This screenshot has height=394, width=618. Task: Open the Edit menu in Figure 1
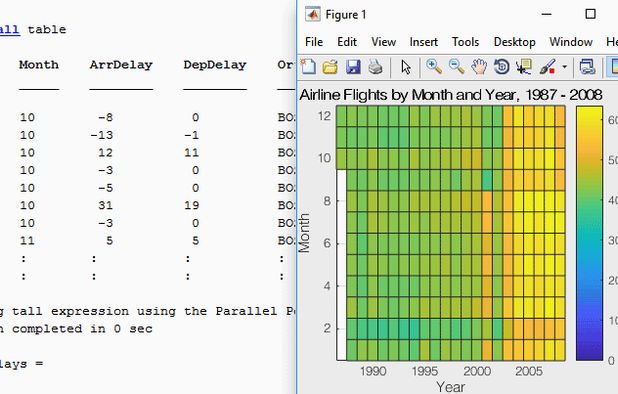(347, 42)
